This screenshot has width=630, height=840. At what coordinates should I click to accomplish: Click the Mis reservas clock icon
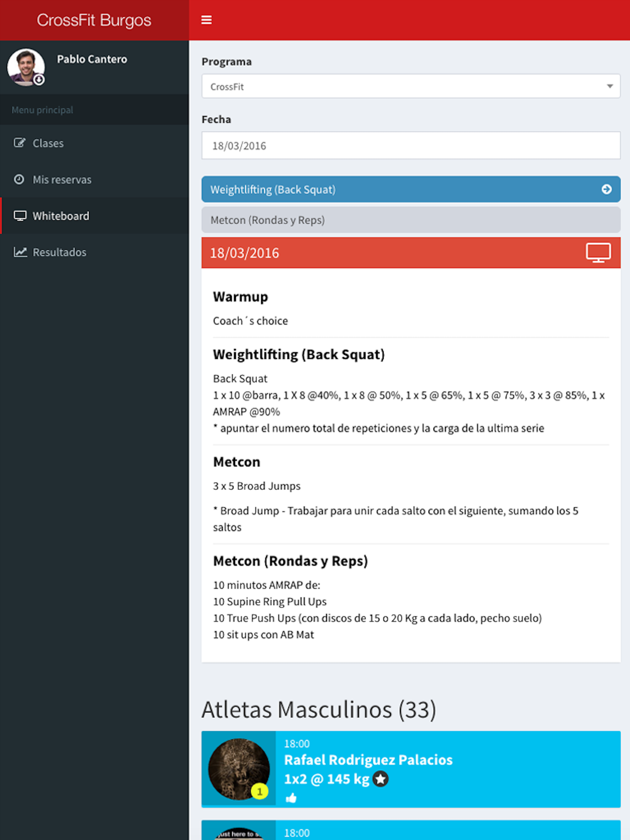(19, 179)
